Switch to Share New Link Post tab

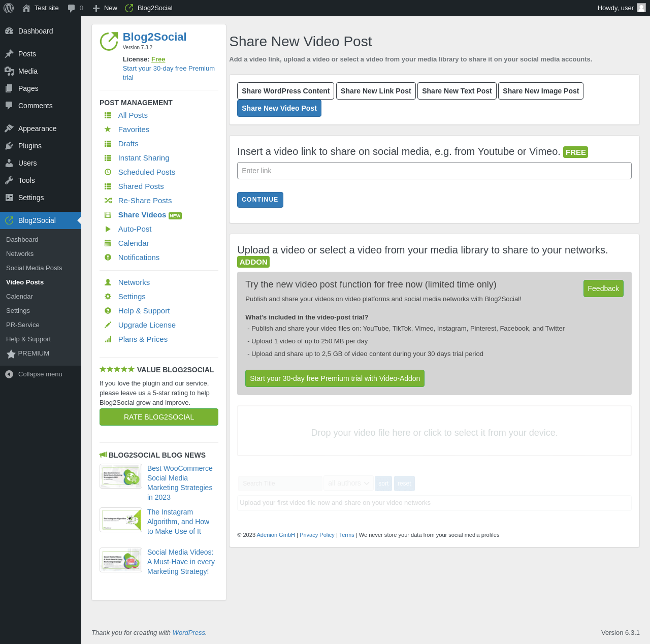point(376,91)
